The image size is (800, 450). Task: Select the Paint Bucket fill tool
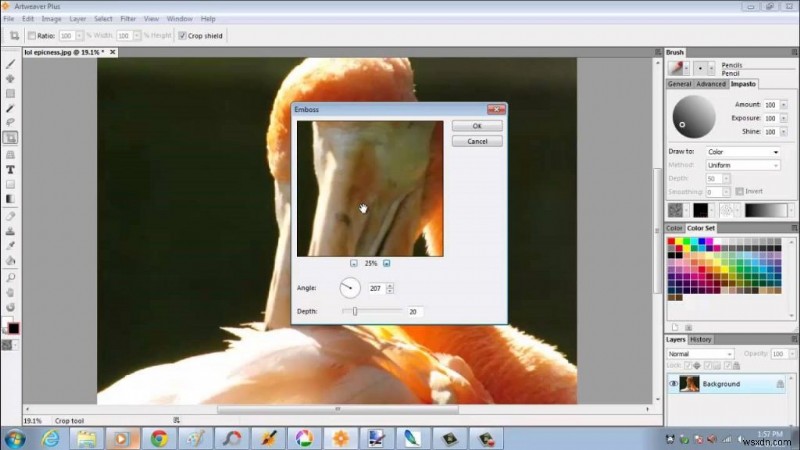click(10, 261)
